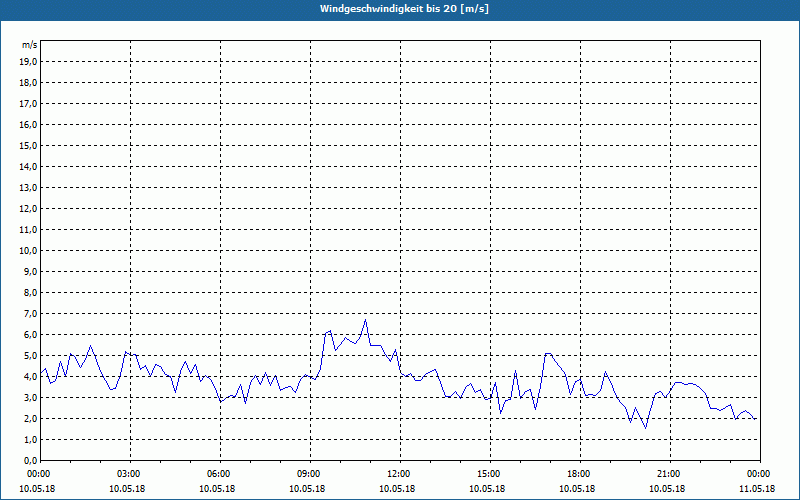
Task: Click the "11,0" y-axis label
Action: [28, 230]
